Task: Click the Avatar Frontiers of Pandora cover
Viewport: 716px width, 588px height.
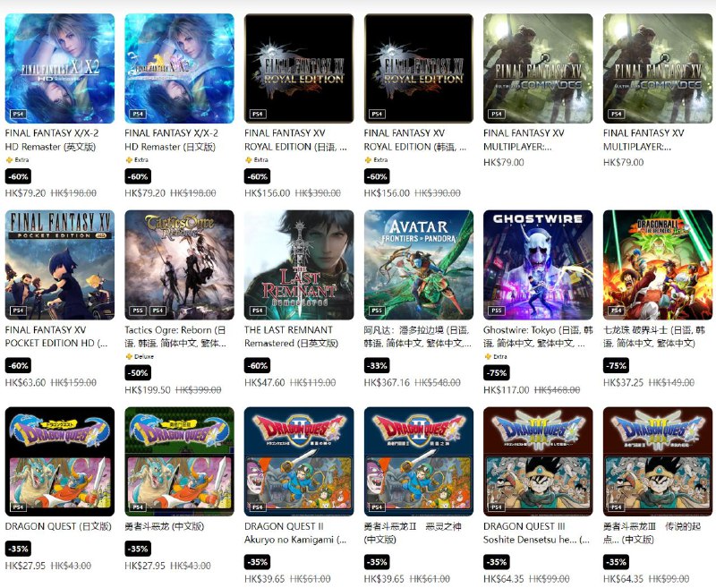Action: coord(419,265)
